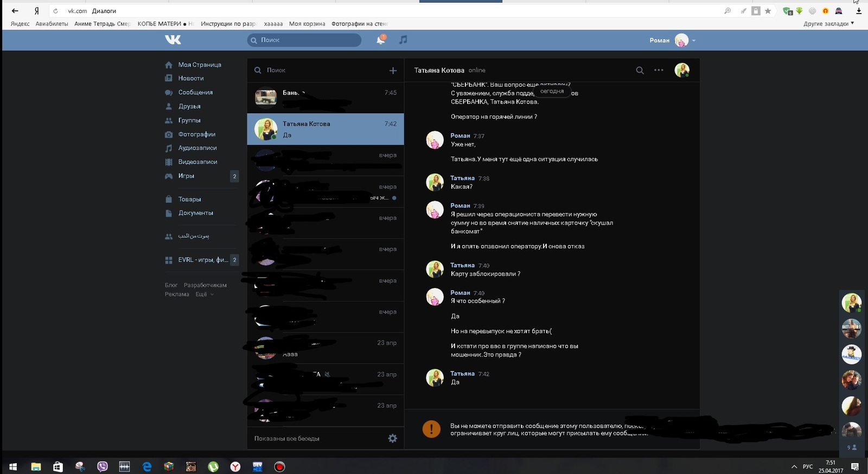Click the Татьяна avatar next to the 7:42 message
The height and width of the screenshot is (474, 868).
click(435, 377)
